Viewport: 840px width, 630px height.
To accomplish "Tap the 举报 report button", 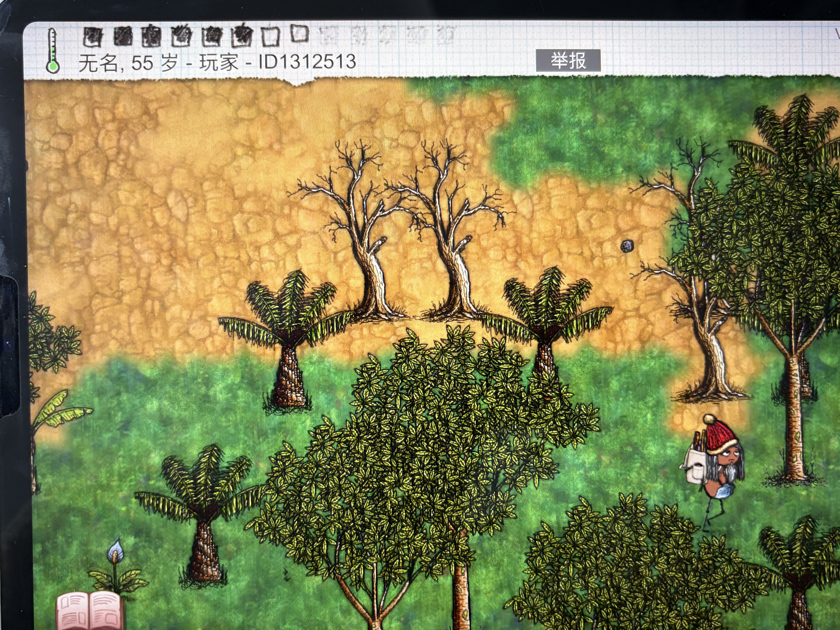I will point(568,60).
